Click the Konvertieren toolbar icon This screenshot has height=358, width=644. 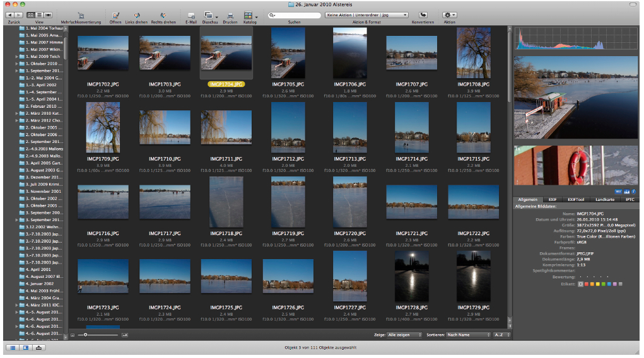point(423,14)
